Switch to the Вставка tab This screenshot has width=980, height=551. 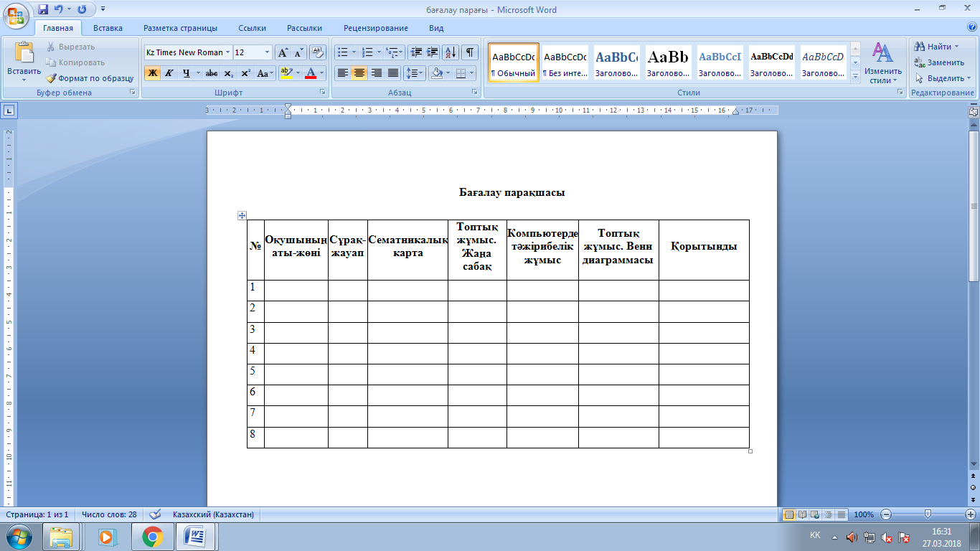pyautogui.click(x=108, y=28)
